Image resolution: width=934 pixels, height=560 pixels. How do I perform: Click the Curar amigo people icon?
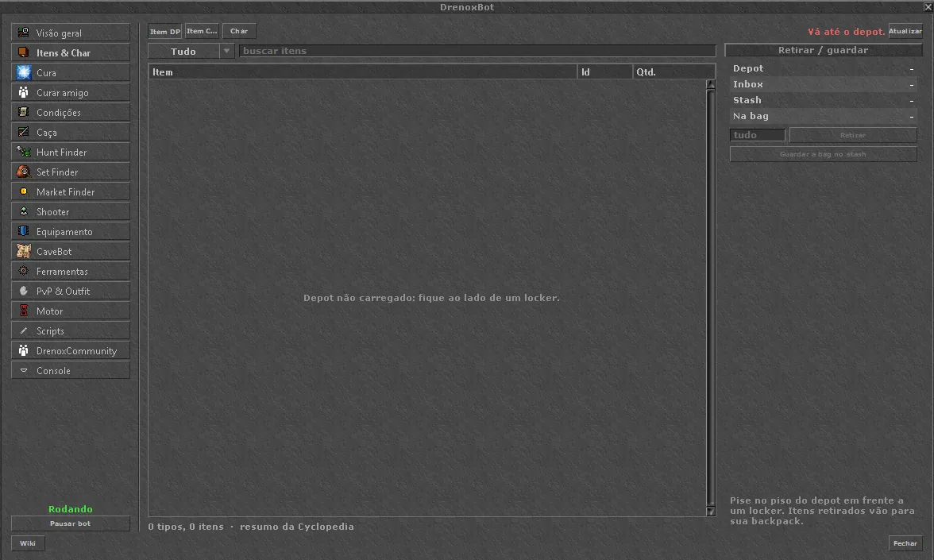[23, 92]
